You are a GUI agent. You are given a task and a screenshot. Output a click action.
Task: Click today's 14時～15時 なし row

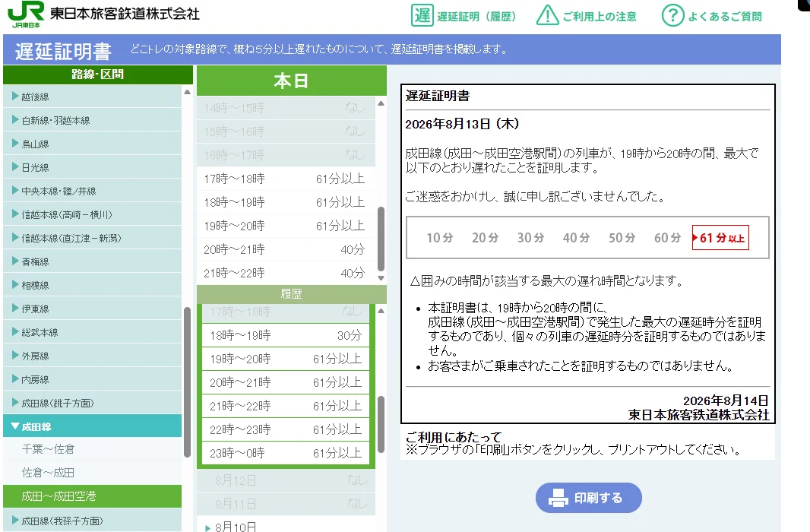(286, 108)
